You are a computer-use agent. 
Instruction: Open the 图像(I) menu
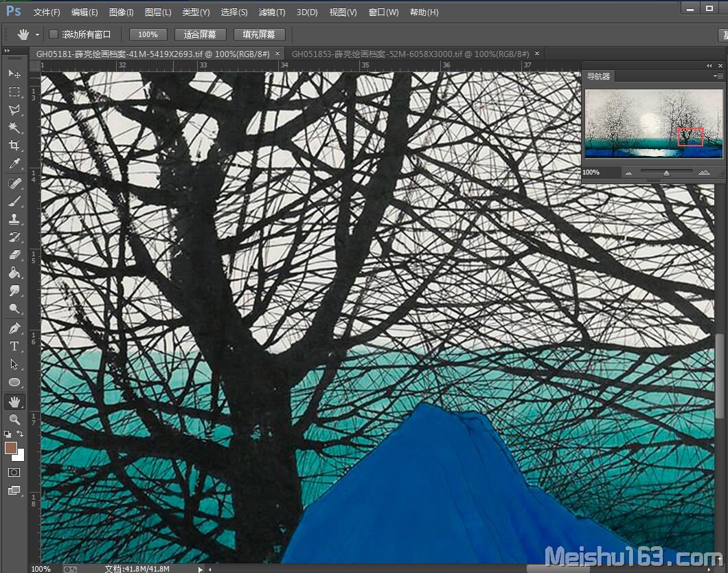(121, 12)
